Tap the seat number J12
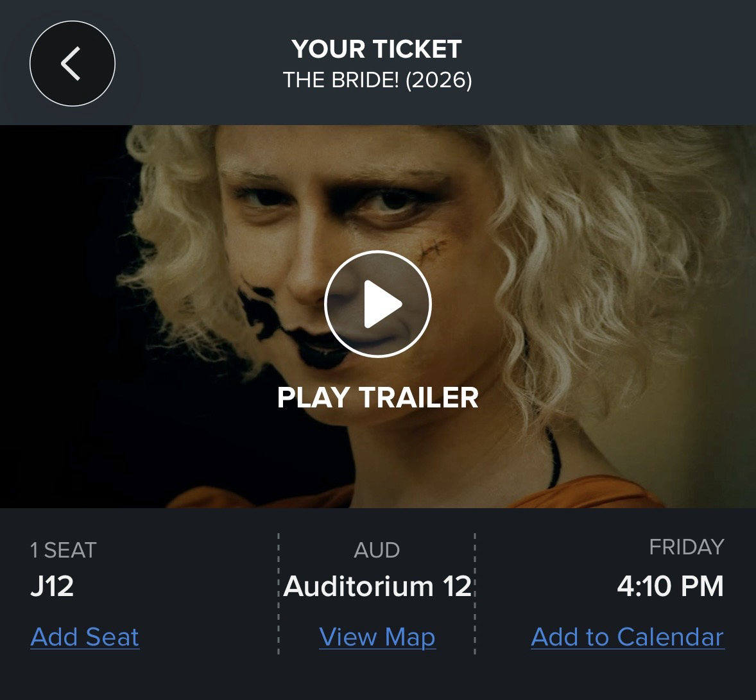The height and width of the screenshot is (700, 756). click(52, 586)
